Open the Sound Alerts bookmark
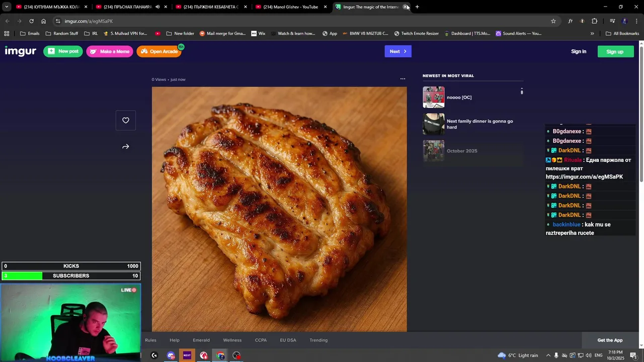Screen dimensions: 644x362 pos(518,34)
